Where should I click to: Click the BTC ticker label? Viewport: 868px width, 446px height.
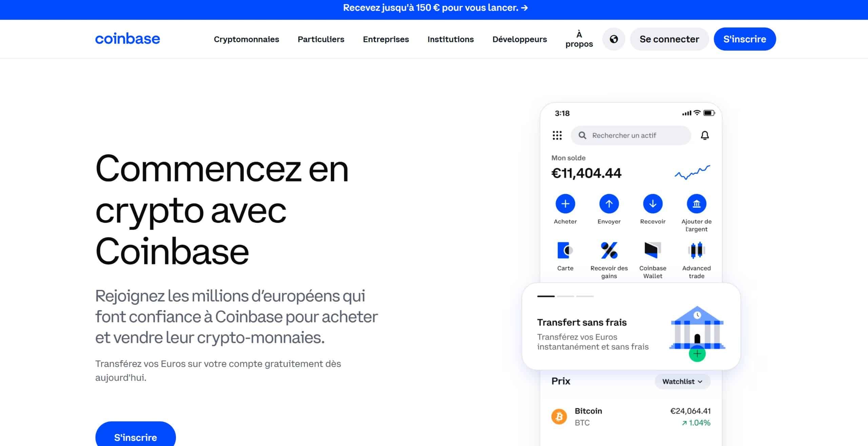point(582,423)
